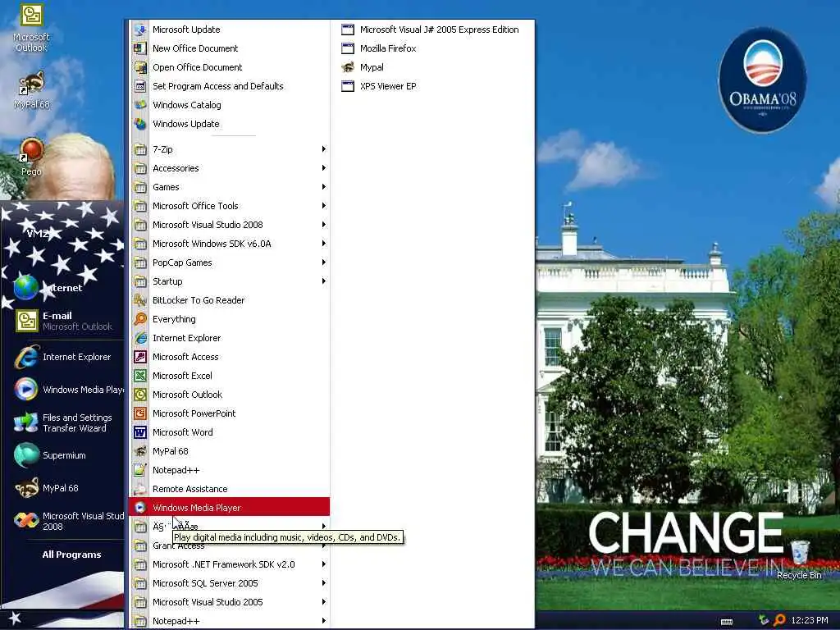Select Open Office Document
840x630 pixels.
pos(230,67)
